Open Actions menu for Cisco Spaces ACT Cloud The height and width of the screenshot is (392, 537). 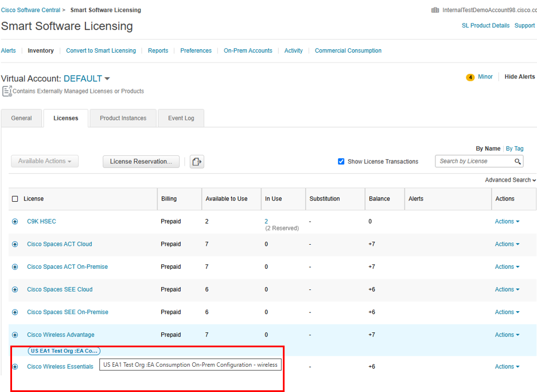(507, 244)
